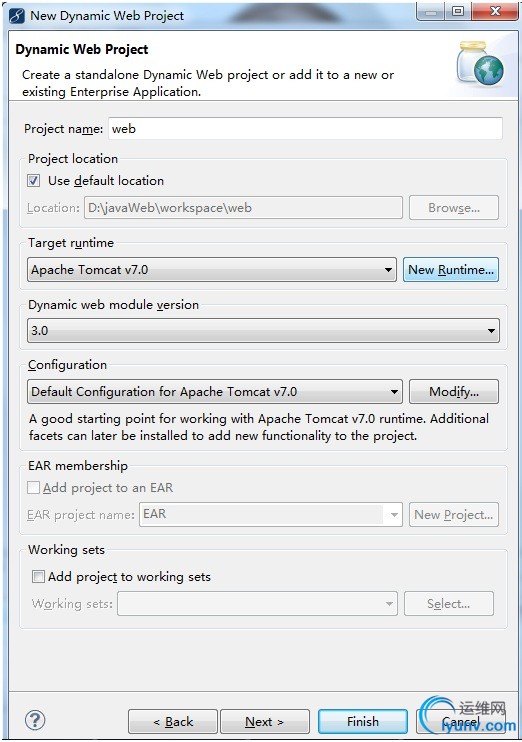Viewport: 522px width, 742px height.
Task: Expand Dynamic web module version dropdown
Action: click(263, 330)
